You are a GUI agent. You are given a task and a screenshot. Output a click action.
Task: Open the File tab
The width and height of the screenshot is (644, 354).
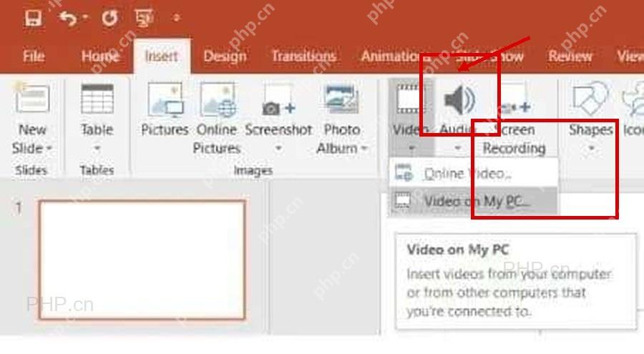pos(34,56)
